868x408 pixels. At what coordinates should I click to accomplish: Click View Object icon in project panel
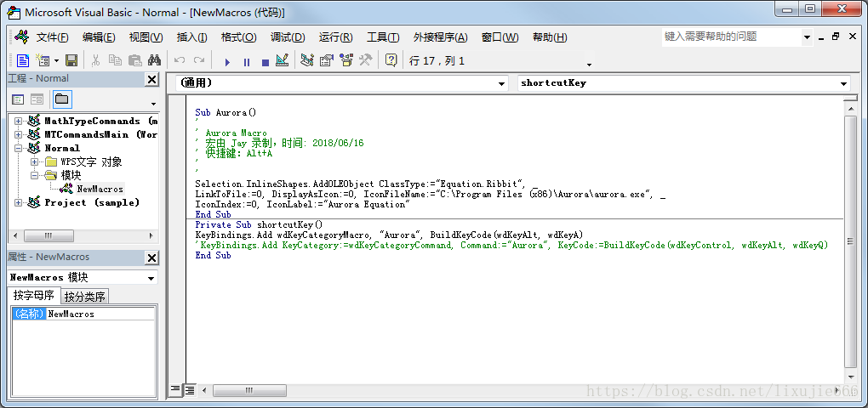37,99
